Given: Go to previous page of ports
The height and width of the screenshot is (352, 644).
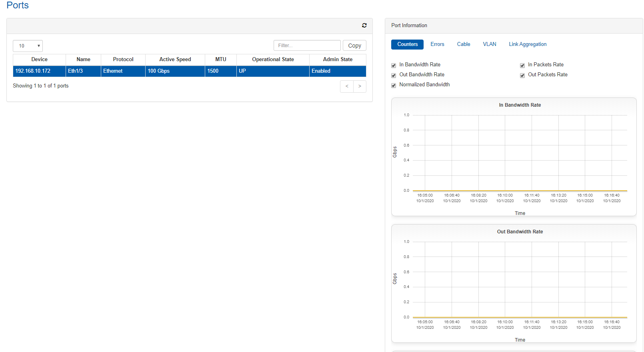Looking at the screenshot, I should coord(347,86).
